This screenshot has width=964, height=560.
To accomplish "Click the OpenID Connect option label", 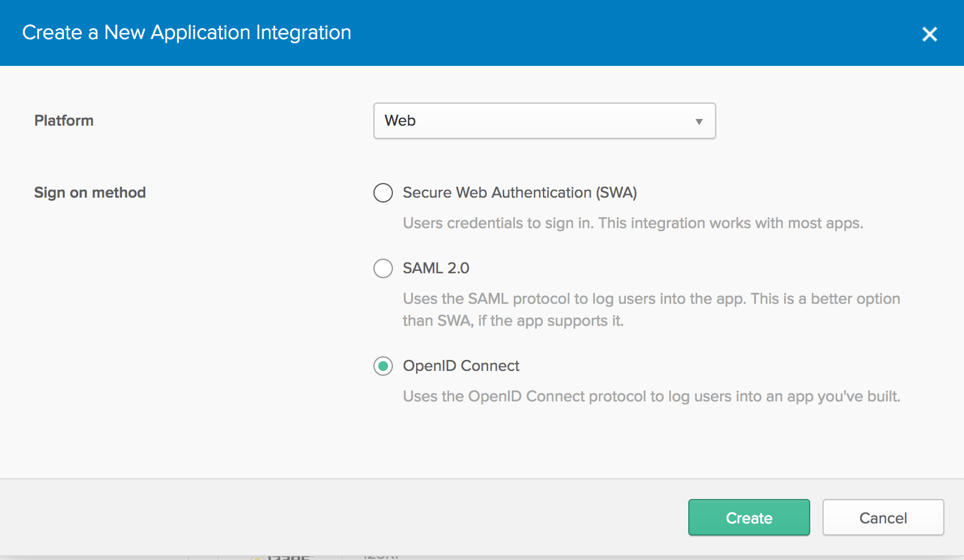I will point(461,366).
